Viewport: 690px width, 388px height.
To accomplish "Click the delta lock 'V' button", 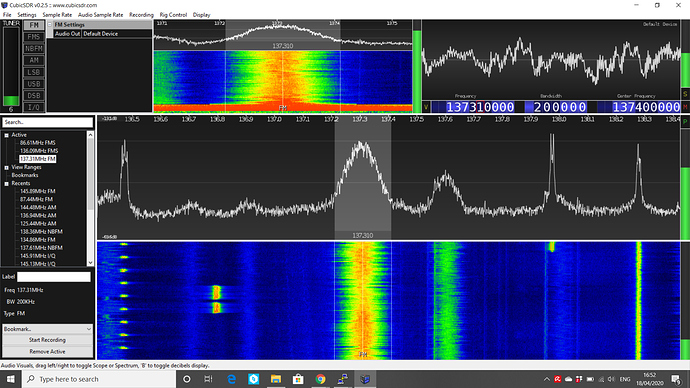I will tap(426, 107).
